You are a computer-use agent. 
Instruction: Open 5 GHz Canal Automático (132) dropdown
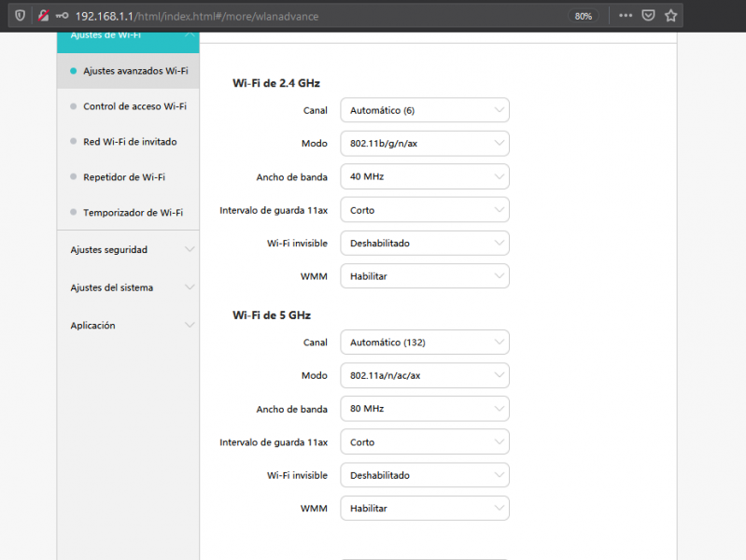[424, 343]
